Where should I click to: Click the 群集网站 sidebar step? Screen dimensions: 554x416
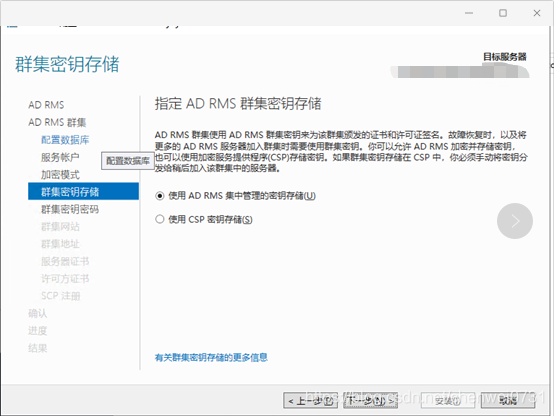(x=60, y=227)
